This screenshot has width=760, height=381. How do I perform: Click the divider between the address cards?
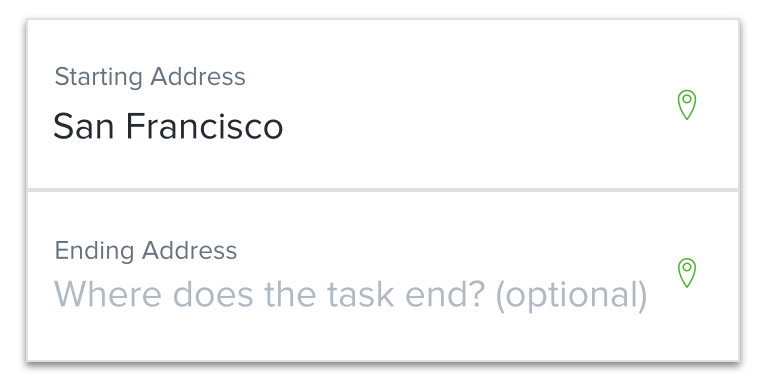(x=383, y=190)
